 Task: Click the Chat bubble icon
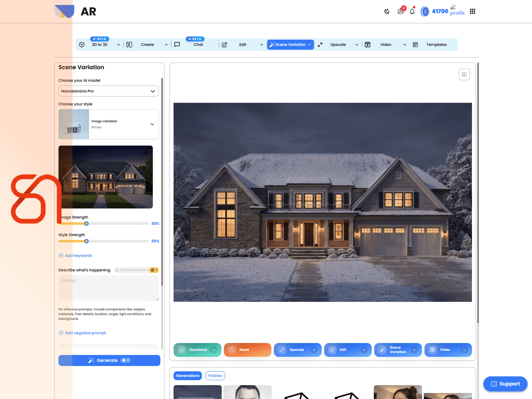tap(177, 45)
